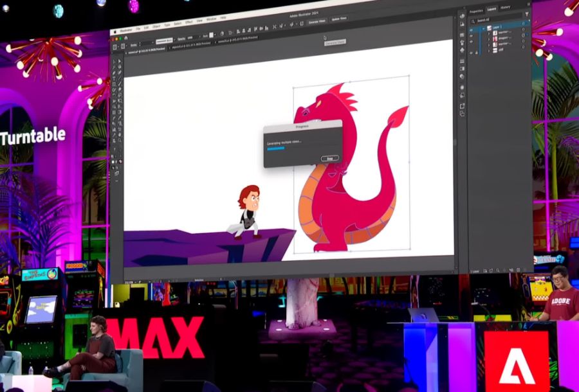The width and height of the screenshot is (579, 392).
Task: Select the Pen tool in toolbox
Action: [114, 73]
